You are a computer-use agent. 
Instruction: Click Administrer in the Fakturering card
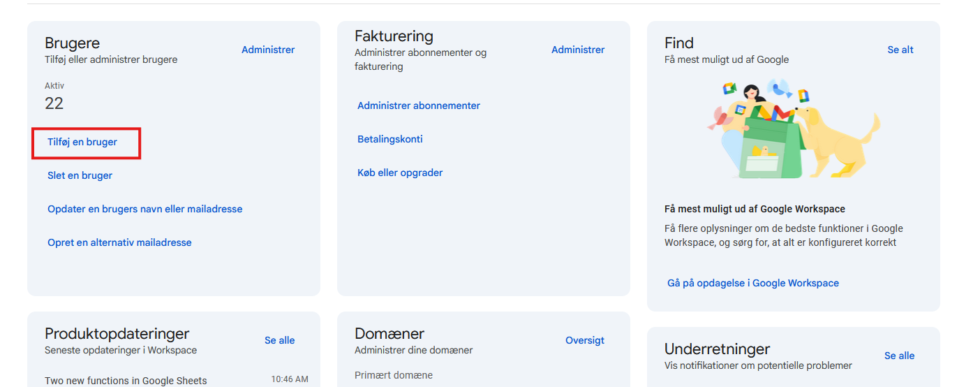pyautogui.click(x=578, y=50)
